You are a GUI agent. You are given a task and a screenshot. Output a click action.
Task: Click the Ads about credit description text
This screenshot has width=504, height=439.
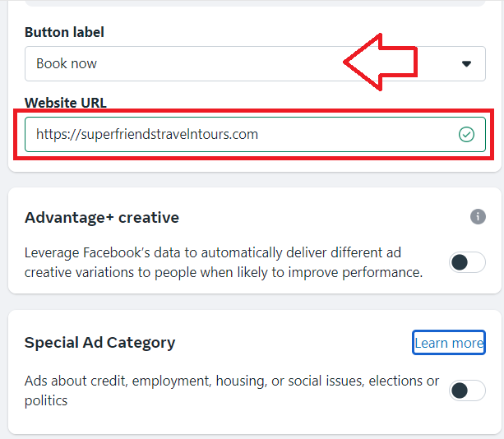[x=232, y=390]
